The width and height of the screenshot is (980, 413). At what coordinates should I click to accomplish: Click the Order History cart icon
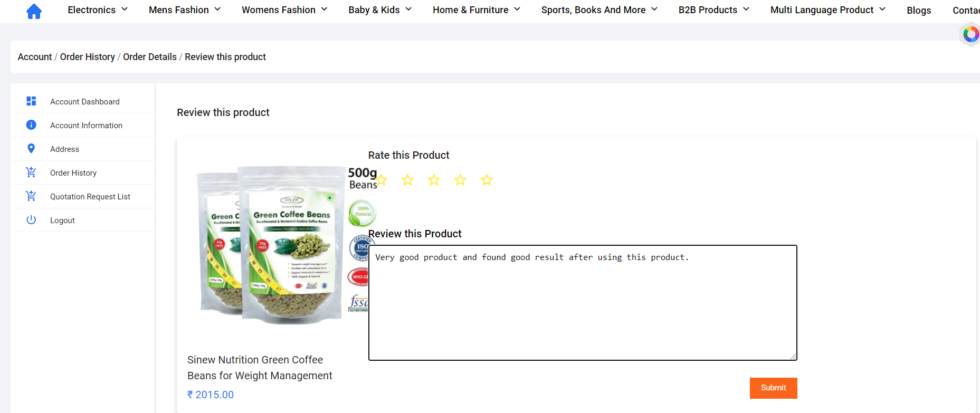click(31, 172)
